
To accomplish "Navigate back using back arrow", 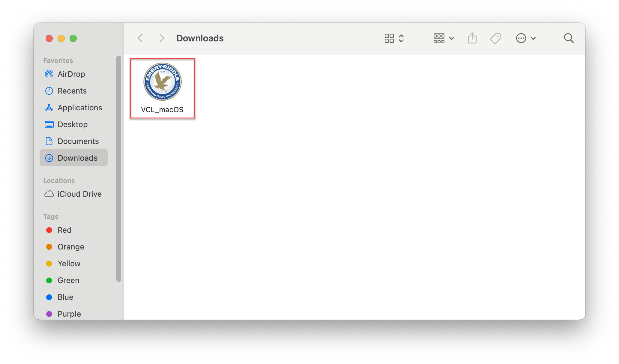I will (141, 38).
